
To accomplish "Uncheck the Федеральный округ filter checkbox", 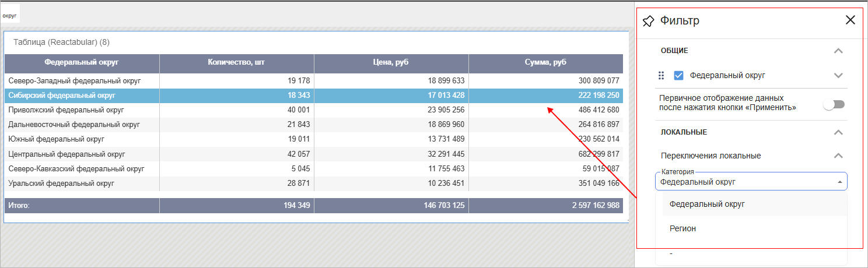I will [678, 75].
